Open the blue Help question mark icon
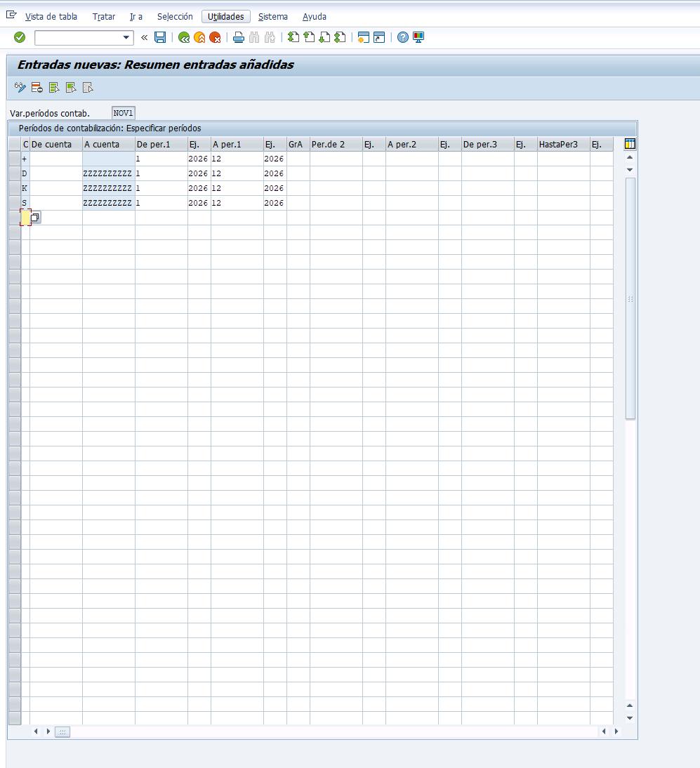Screen dimensions: 700x768 coord(403,37)
